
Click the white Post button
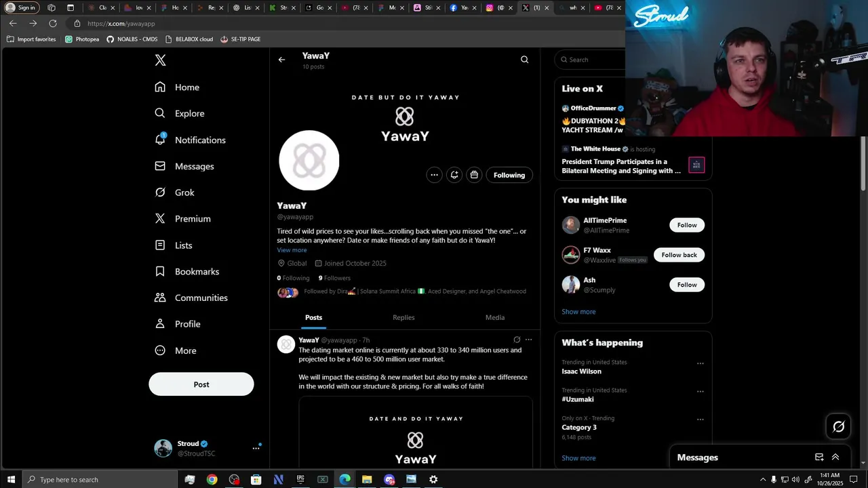point(201,384)
